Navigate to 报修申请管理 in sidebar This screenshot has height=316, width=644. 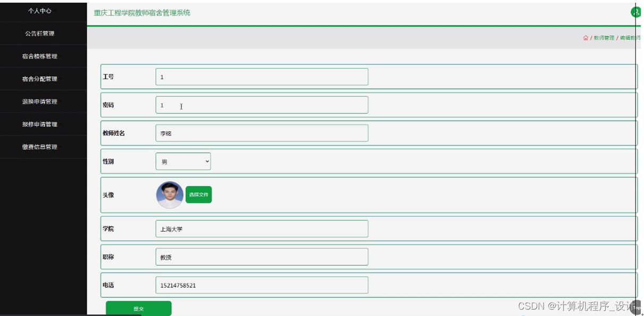40,124
